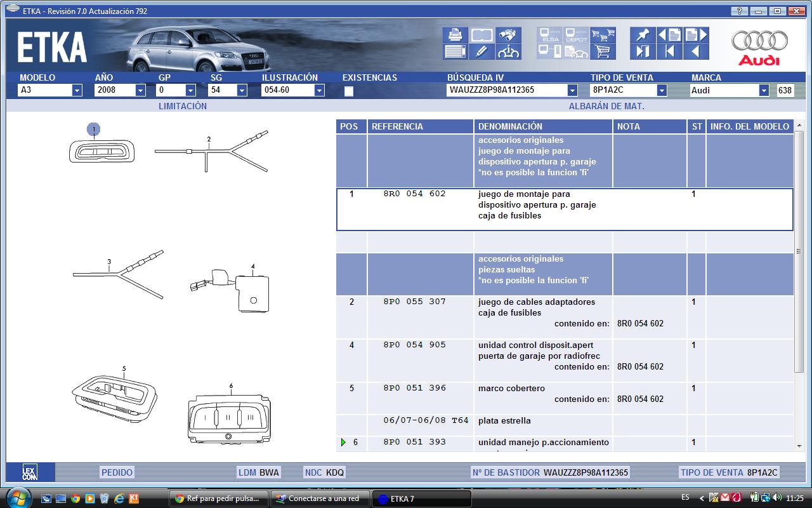
Task: Click the pencil edit icon
Action: [x=482, y=51]
